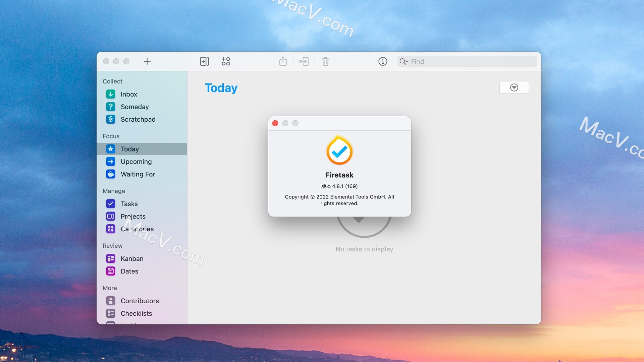Click the move-to icon in the toolbar
Image resolution: width=644 pixels, height=362 pixels.
304,61
